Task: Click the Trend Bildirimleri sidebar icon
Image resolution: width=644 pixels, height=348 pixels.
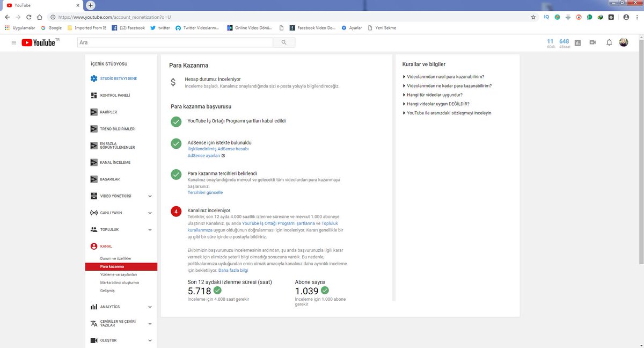Action: (x=94, y=129)
